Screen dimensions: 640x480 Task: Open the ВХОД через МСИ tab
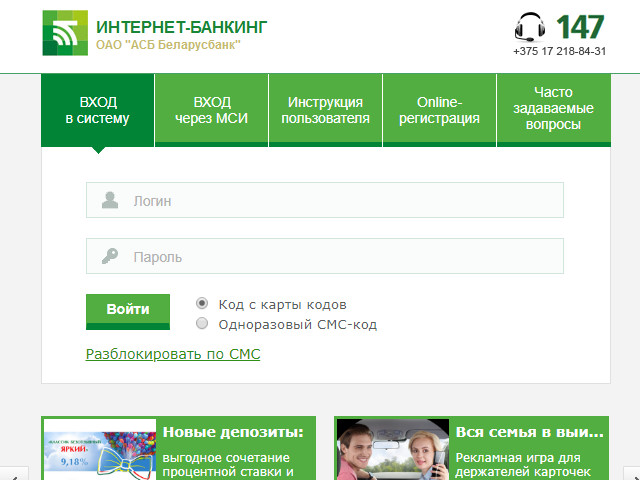[x=211, y=110]
